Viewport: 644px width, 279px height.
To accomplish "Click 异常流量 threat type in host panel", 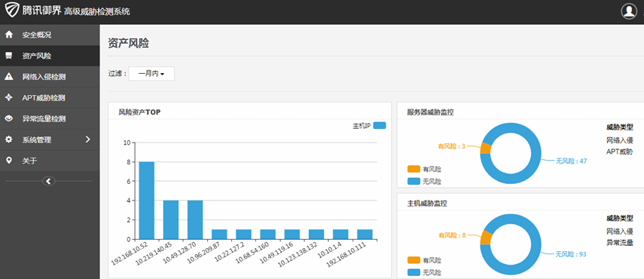I will click(x=619, y=243).
